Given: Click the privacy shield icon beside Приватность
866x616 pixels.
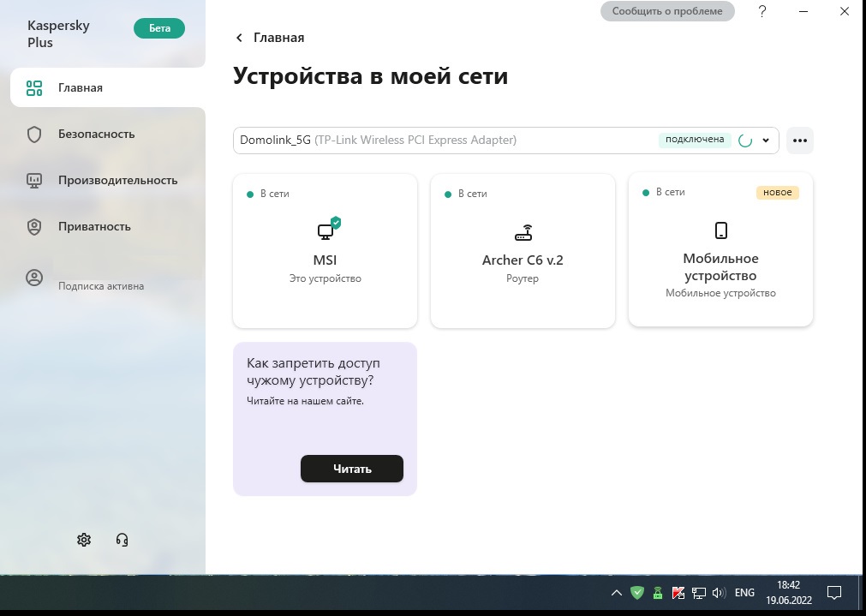Looking at the screenshot, I should 34,226.
